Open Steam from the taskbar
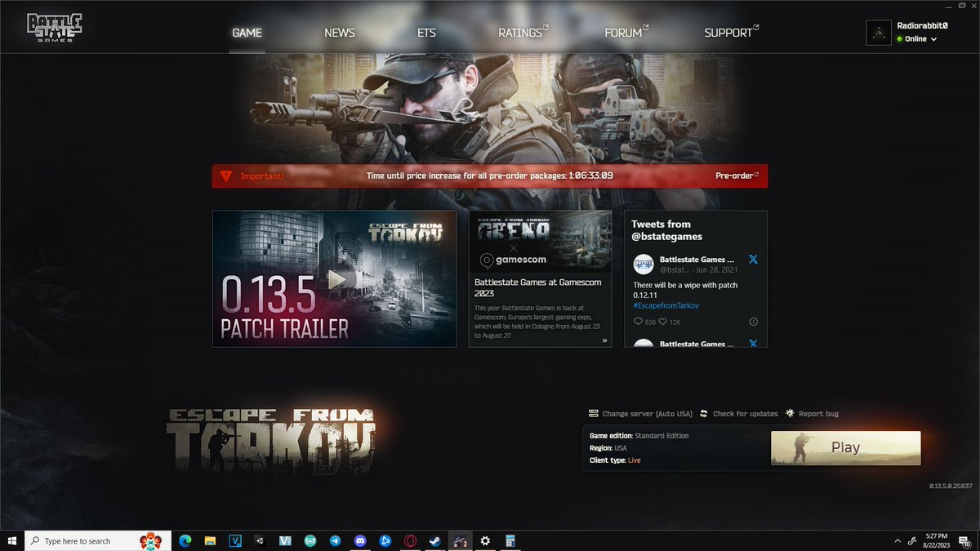This screenshot has height=551, width=980. click(435, 540)
